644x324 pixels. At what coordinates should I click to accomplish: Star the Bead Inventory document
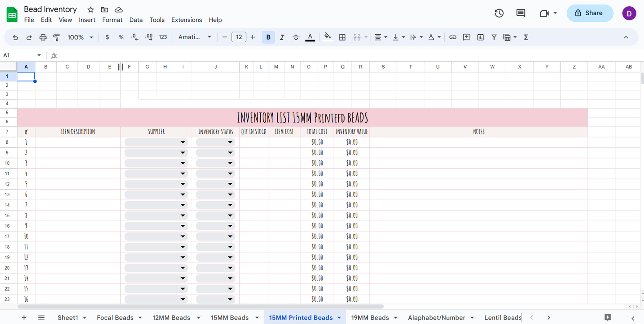(90, 9)
